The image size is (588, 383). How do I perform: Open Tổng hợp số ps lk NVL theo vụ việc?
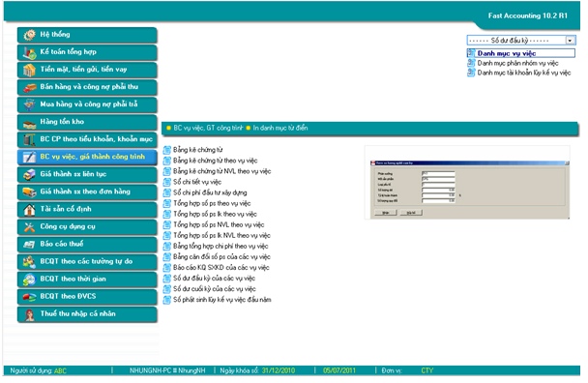click(x=218, y=236)
